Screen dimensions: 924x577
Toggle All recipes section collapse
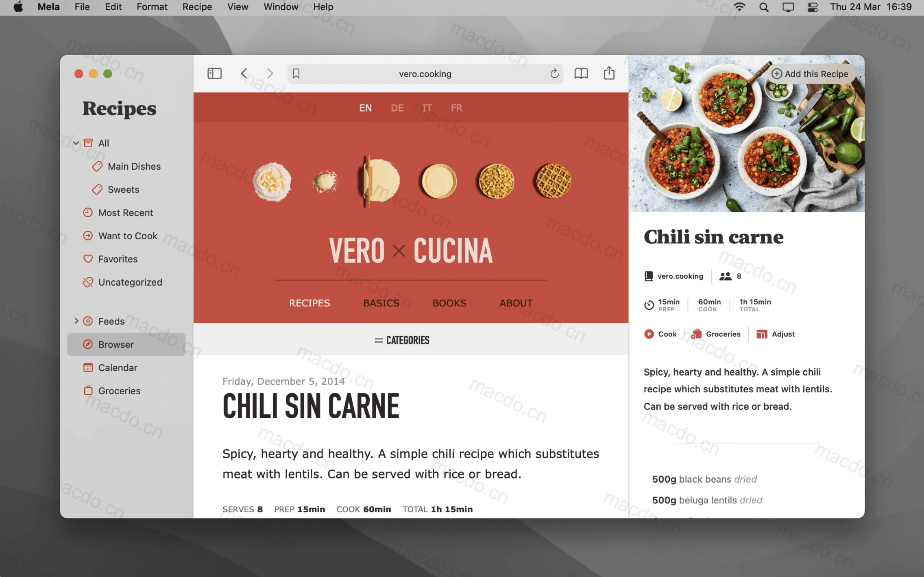(76, 142)
